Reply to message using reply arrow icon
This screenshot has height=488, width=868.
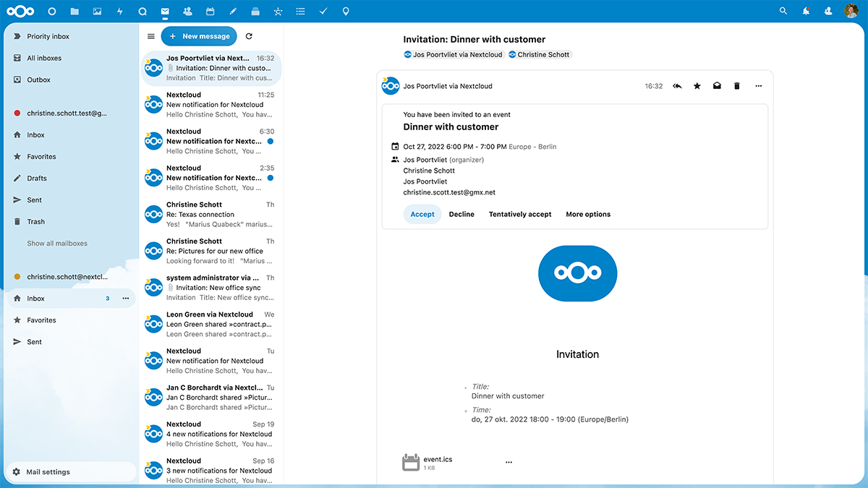pyautogui.click(x=677, y=86)
